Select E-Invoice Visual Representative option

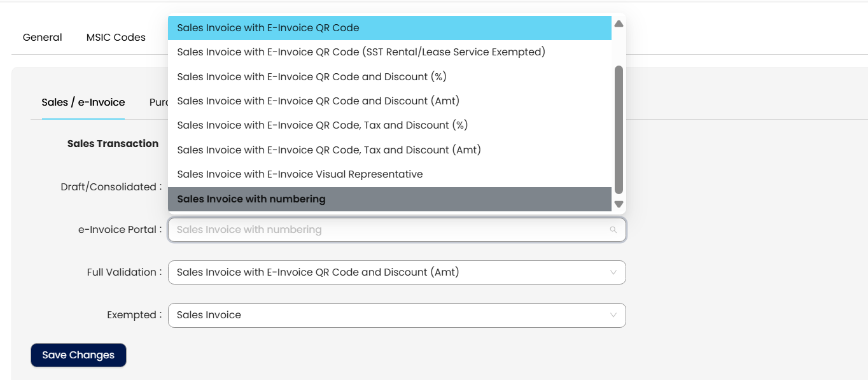(x=300, y=174)
